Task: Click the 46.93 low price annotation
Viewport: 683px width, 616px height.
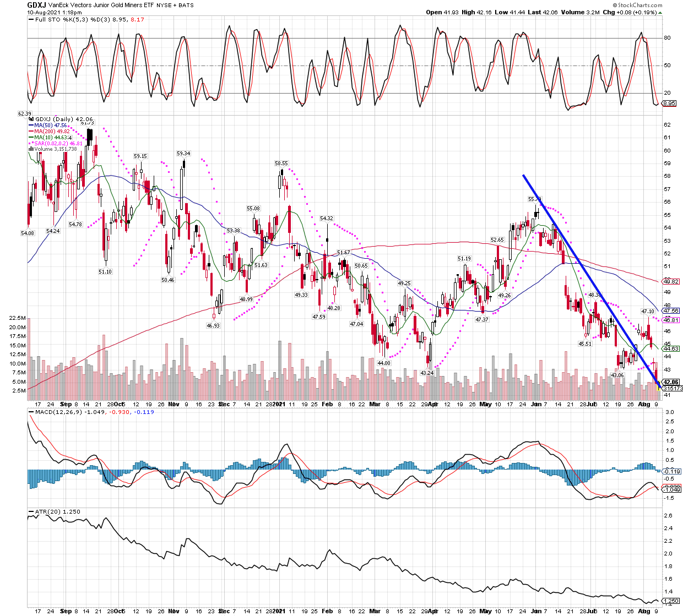Action: [213, 326]
